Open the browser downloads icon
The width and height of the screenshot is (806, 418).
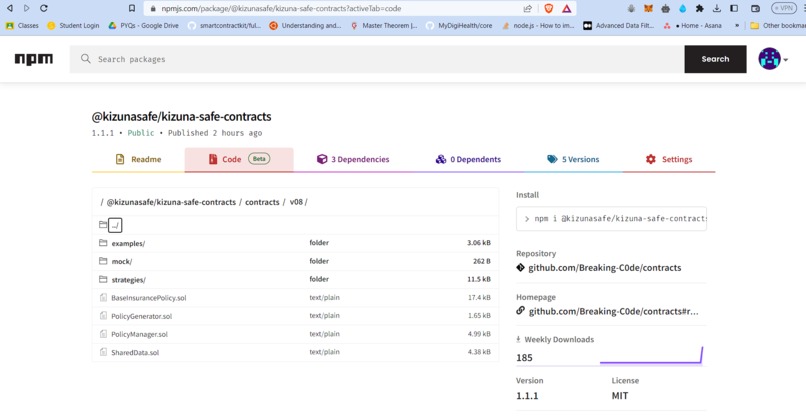point(717,8)
